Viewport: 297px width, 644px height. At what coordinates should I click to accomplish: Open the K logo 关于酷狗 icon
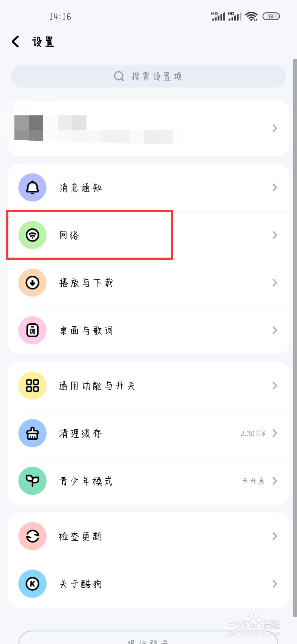(x=32, y=584)
